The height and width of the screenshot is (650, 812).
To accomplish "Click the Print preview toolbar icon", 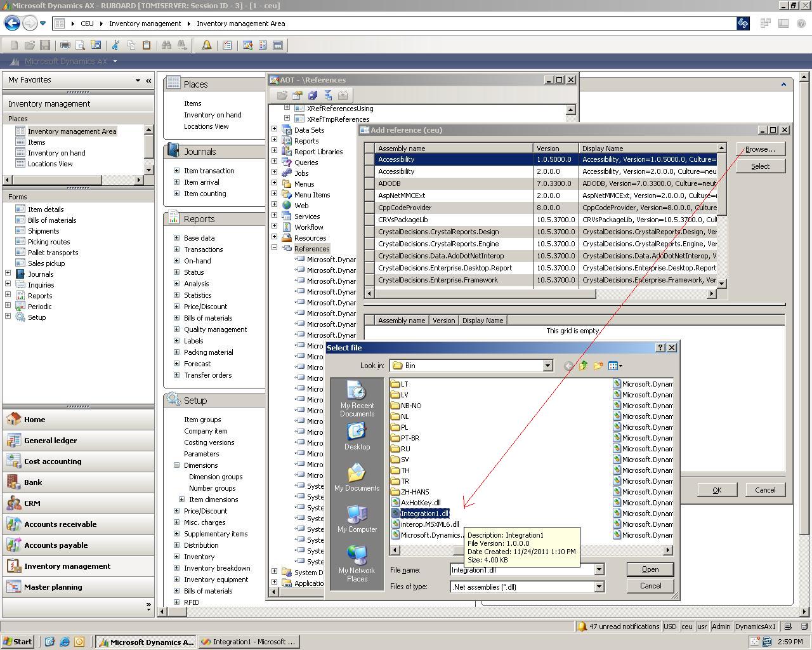I will (80, 45).
